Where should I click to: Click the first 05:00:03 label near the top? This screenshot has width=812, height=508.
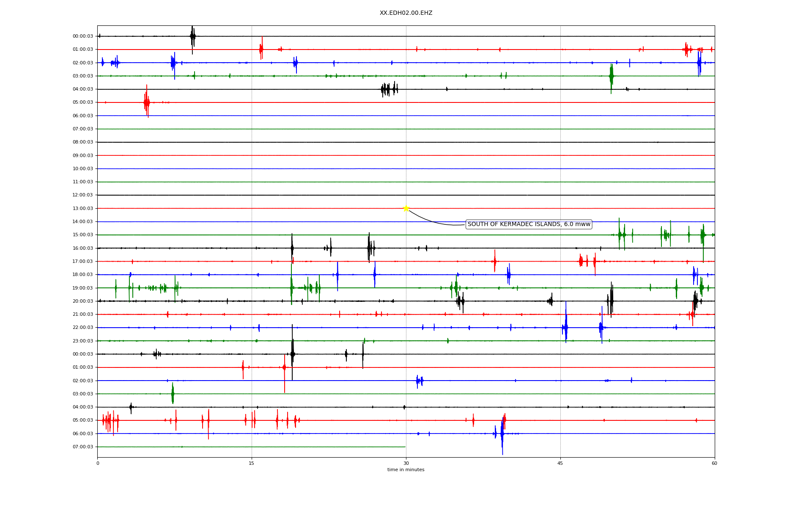pyautogui.click(x=83, y=102)
